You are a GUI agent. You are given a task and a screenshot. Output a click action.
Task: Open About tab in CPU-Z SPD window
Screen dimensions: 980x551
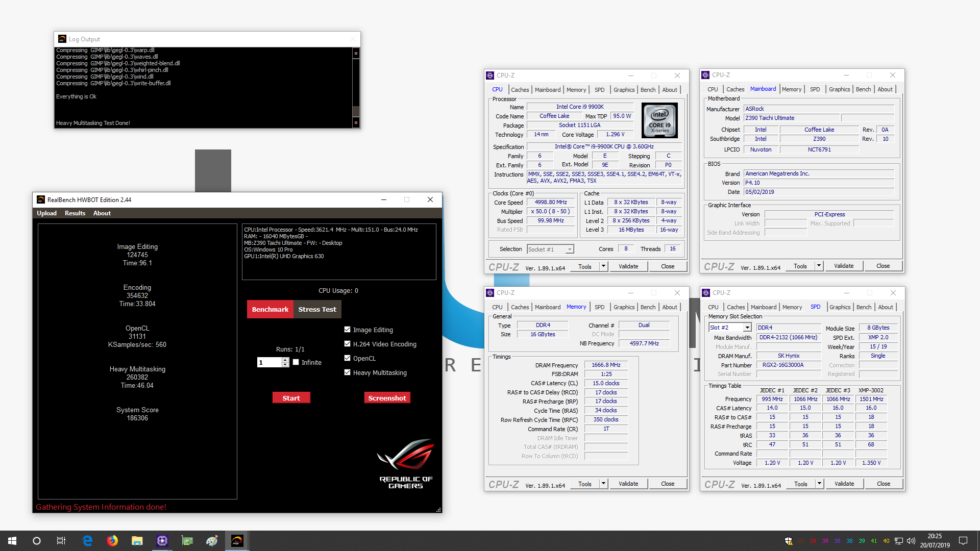point(886,307)
